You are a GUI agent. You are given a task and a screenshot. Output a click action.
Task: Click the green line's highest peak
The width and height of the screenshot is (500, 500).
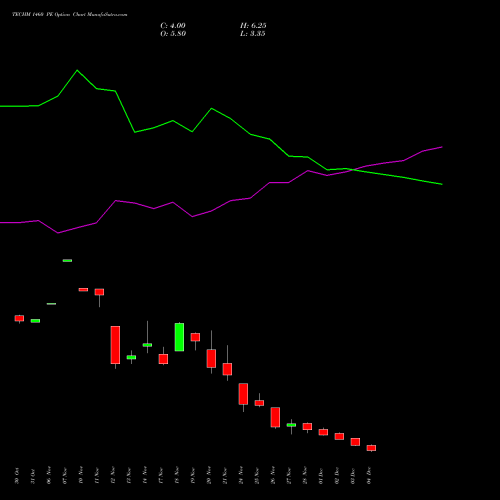pos(77,70)
